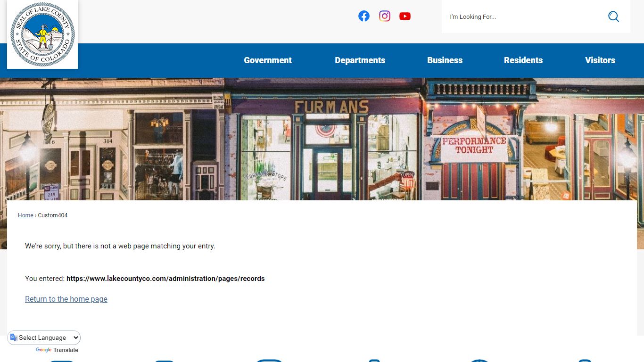The image size is (644, 362).
Task: Open the Visitors menu
Action: 600,60
